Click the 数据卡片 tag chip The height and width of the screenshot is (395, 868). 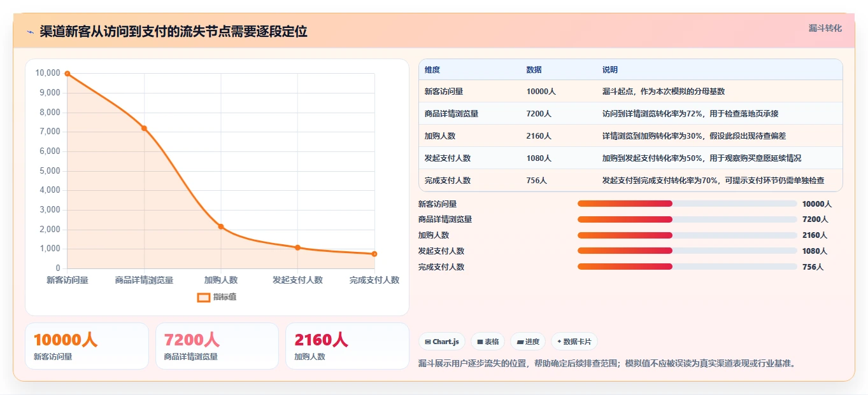tap(574, 342)
